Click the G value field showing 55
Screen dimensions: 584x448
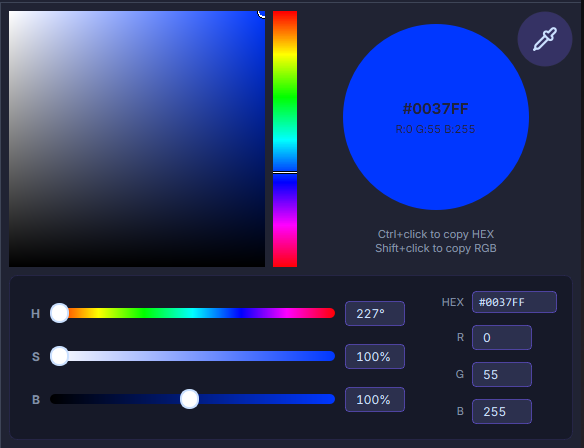502,374
